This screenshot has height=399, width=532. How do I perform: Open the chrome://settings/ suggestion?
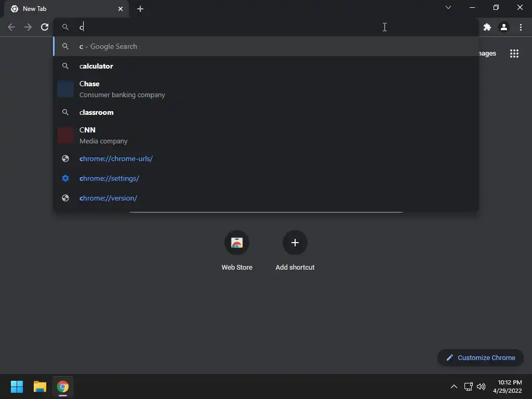(266, 178)
